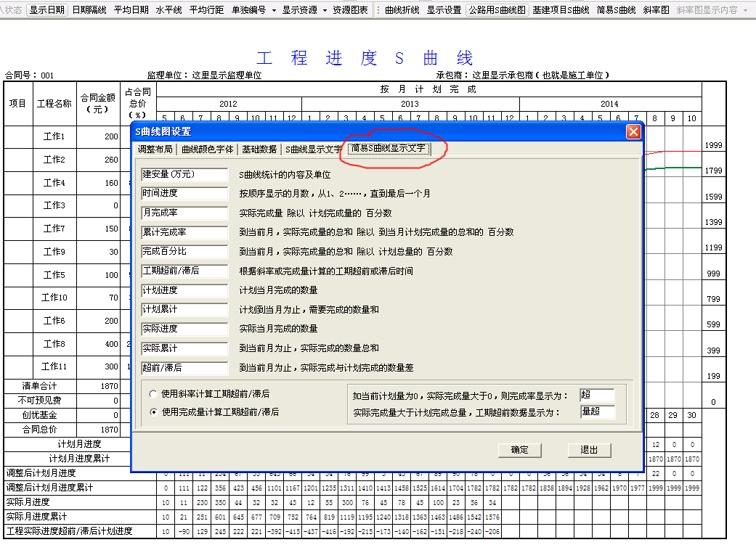
Task: Toggle 水平线 in the toolbar
Action: [x=168, y=9]
